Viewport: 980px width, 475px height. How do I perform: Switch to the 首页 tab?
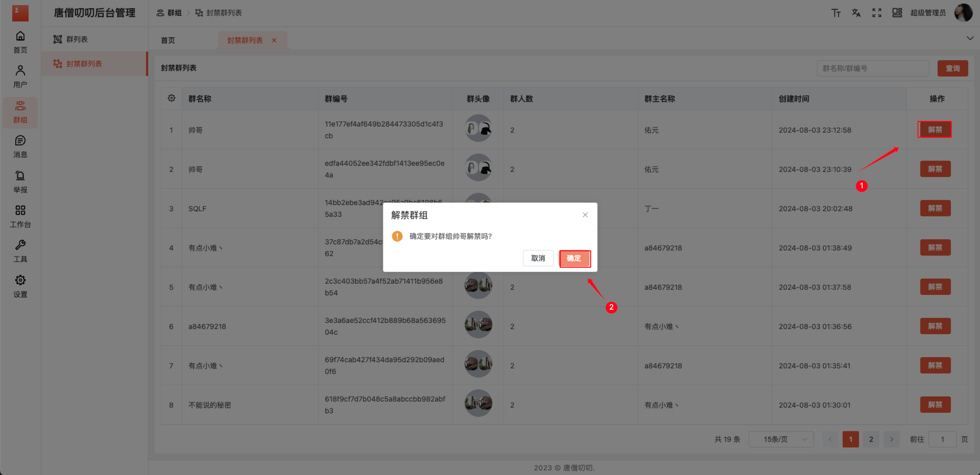168,40
